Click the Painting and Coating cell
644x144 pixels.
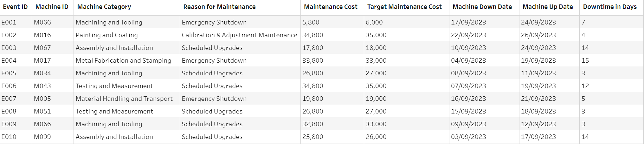[x=106, y=35]
